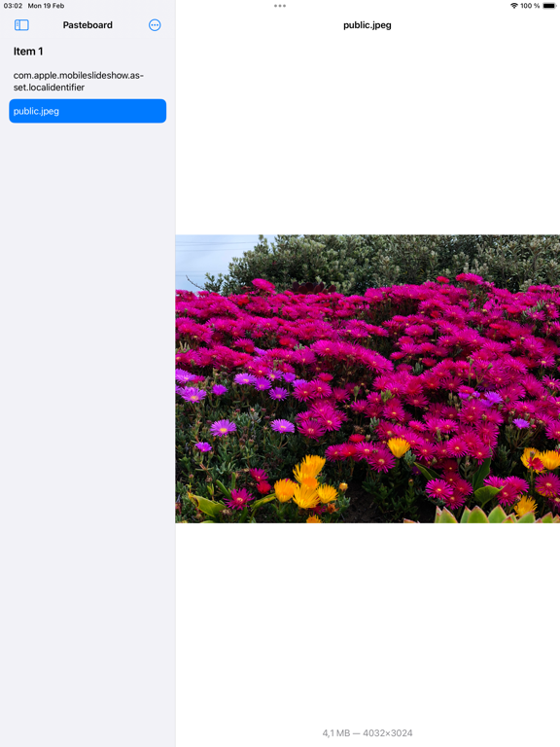Select com.apple.mobileslideshow.asset.localidentifier row
Viewport: 560px width, 747px height.
pyautogui.click(x=87, y=82)
